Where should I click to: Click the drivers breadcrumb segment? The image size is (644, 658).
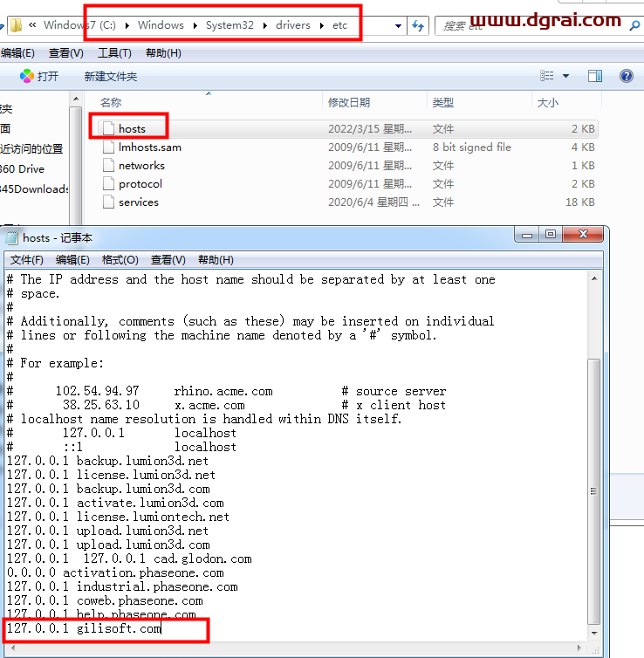click(293, 25)
